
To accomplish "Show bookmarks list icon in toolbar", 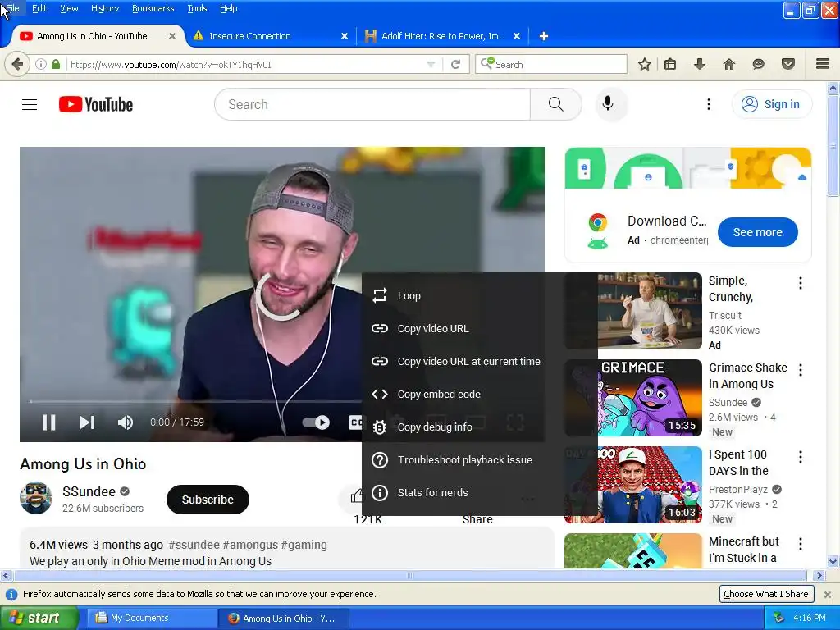I will pos(670,64).
